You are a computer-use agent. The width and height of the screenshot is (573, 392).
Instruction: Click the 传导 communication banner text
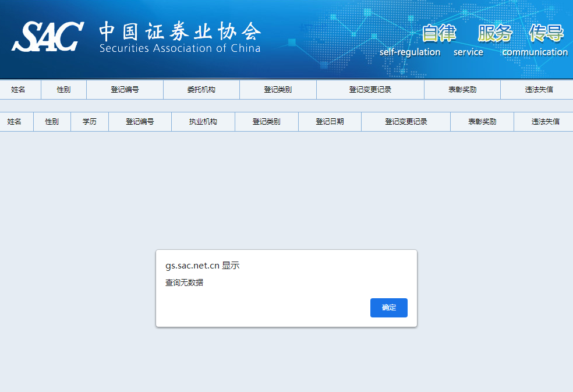536,40
